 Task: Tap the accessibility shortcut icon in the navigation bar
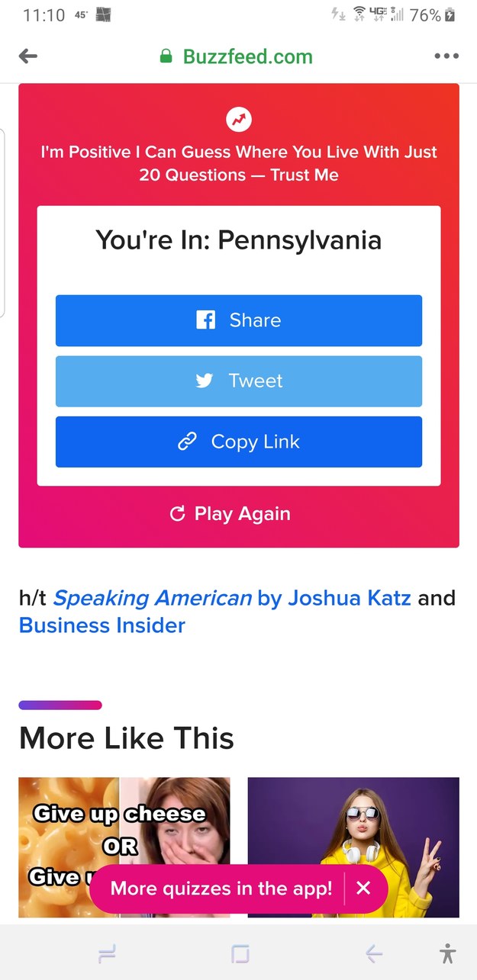click(447, 953)
